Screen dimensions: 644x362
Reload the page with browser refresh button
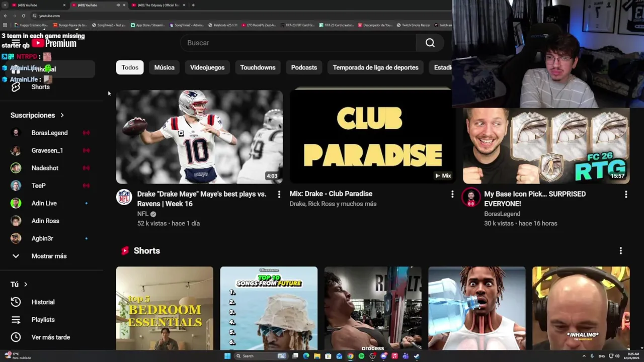[x=23, y=16]
